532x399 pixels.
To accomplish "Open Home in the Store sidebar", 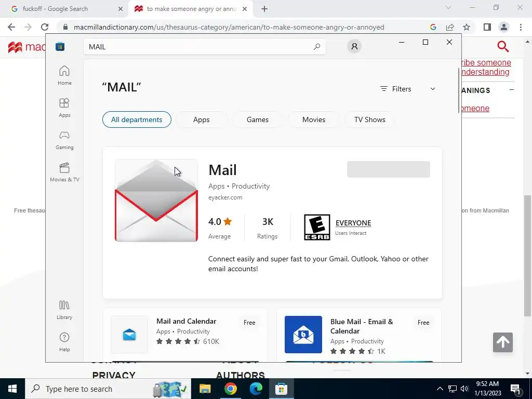I will tap(64, 75).
